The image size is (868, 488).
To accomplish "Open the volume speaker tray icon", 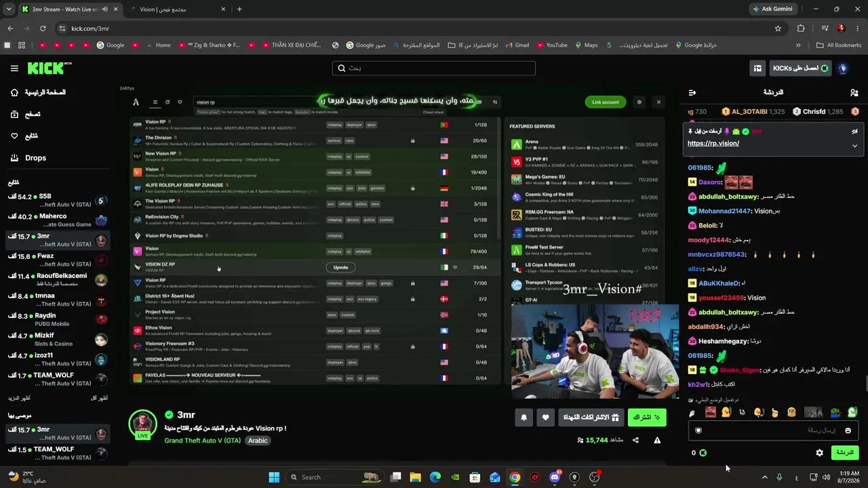I will point(826,477).
